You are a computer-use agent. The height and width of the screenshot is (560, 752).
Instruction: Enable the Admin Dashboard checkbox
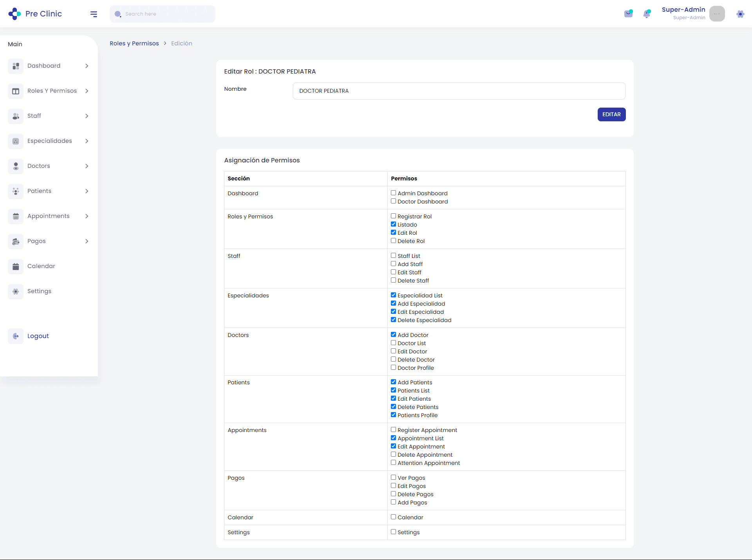pos(393,193)
